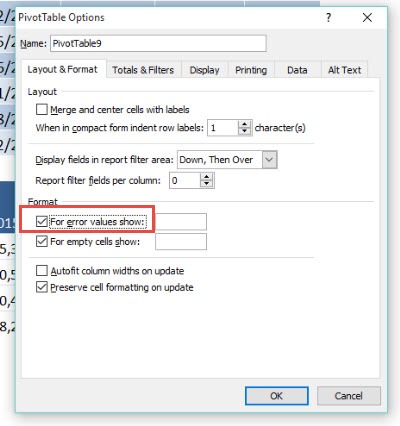Switch to the Totals & Filters tab
400x426 pixels.
coord(143,70)
